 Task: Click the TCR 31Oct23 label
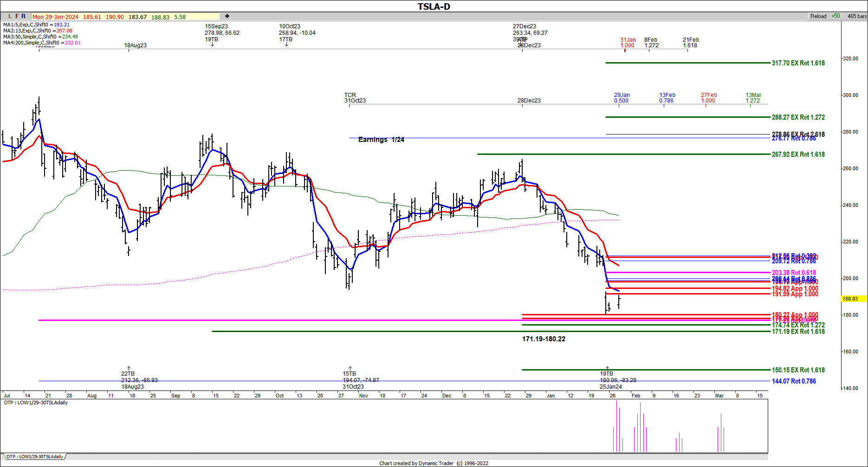[x=355, y=98]
